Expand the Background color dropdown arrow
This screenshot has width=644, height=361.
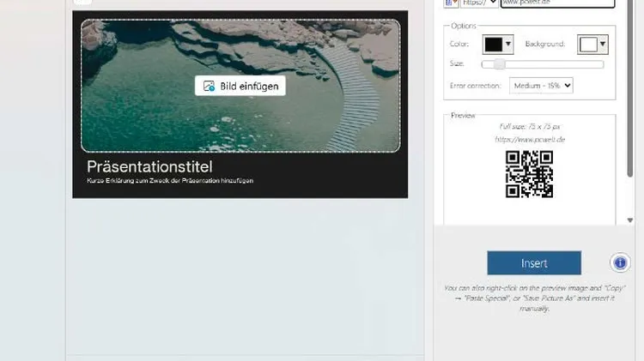click(603, 45)
